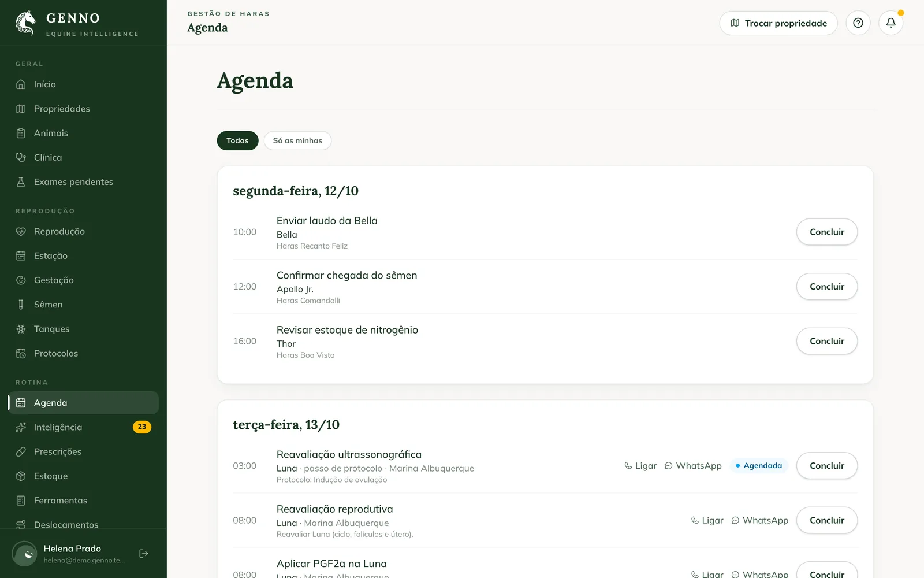Select the Haras Recanto Feliz text
Image resolution: width=924 pixels, height=578 pixels.
[312, 246]
